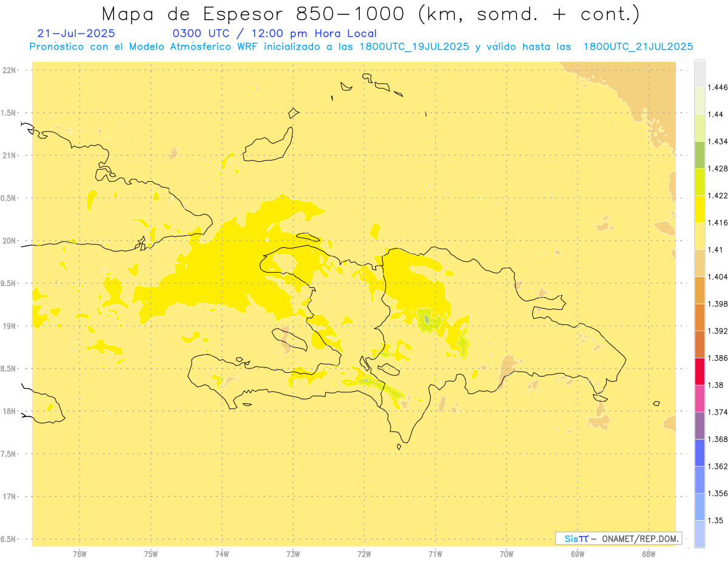Click the '1.416' colorbar label
728x562 pixels.
point(718,222)
